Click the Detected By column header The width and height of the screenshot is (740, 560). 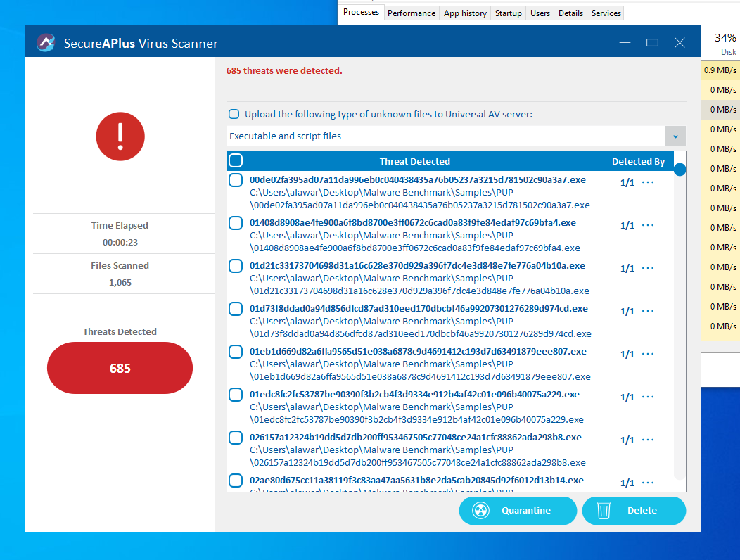pos(638,162)
